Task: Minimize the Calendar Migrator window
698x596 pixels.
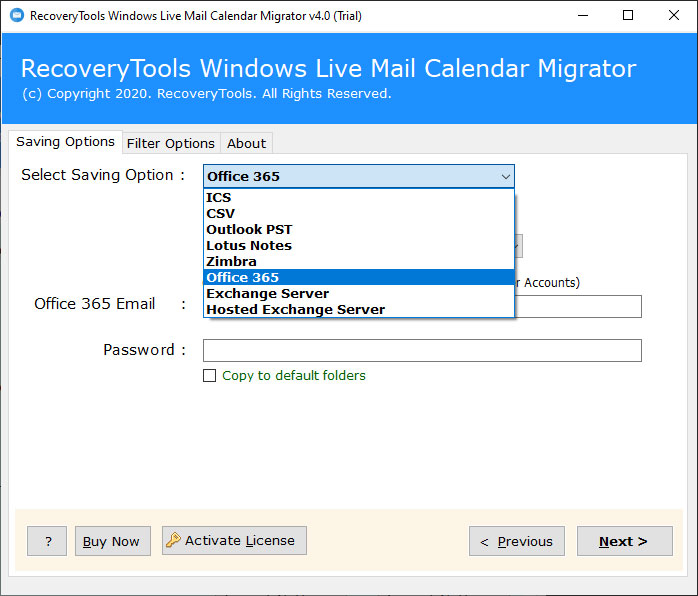Action: (583, 16)
